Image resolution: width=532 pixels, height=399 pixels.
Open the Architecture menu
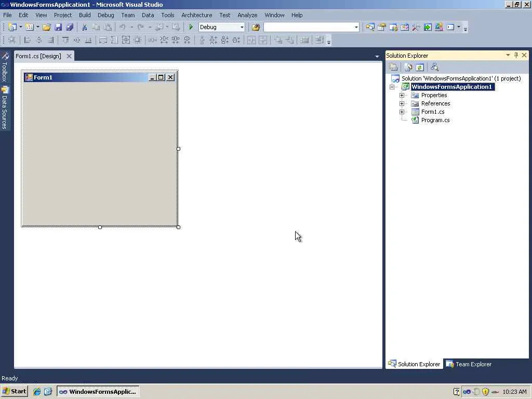197,15
